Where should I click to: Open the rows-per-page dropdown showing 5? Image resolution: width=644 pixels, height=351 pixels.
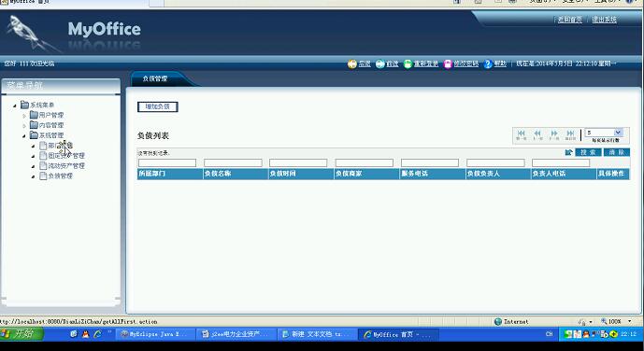click(x=604, y=133)
